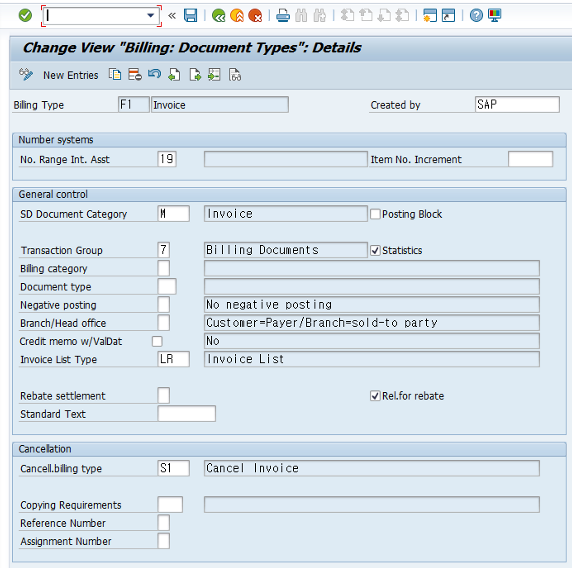The height and width of the screenshot is (568, 572).
Task: Click the Item No. Increment field
Action: click(x=530, y=159)
